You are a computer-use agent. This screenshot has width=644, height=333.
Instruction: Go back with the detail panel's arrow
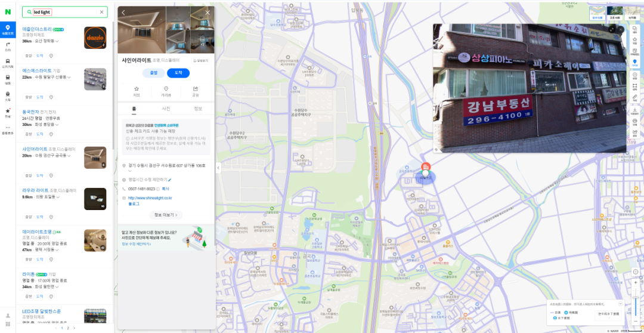click(x=123, y=13)
